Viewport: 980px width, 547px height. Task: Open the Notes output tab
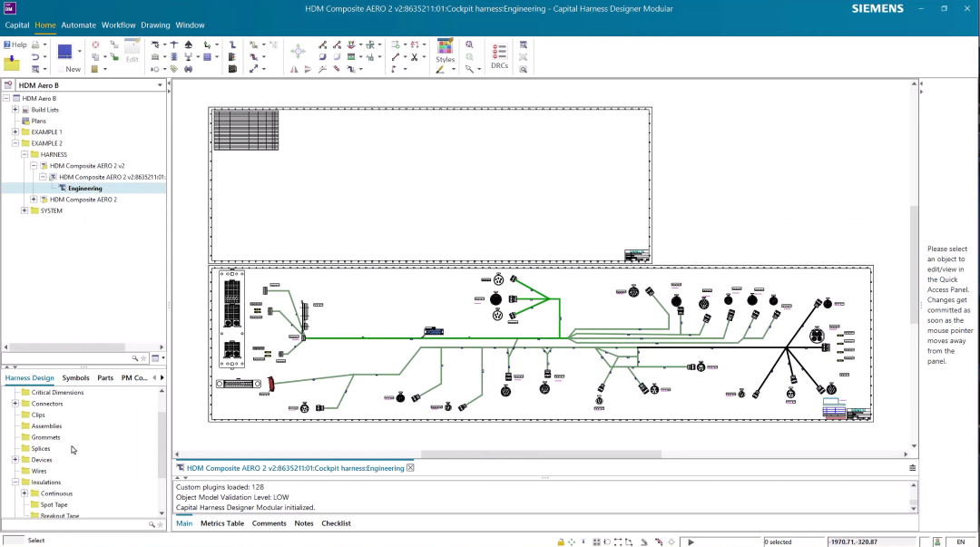click(304, 523)
